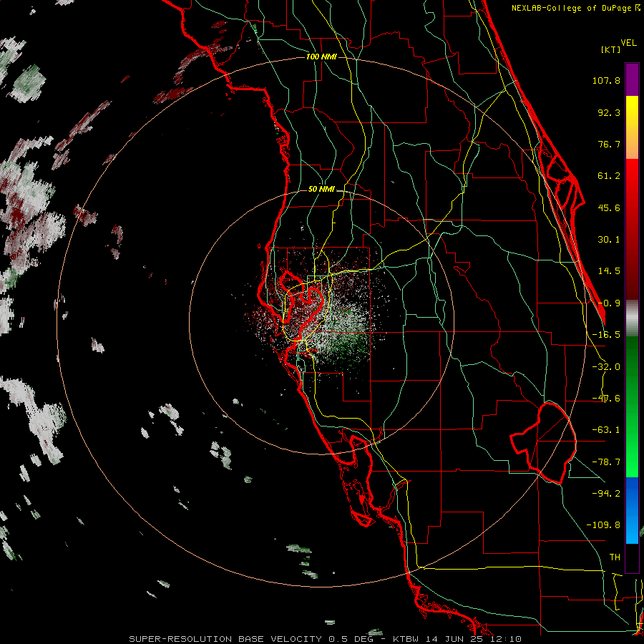This screenshot has width=644, height=644.
Task: Click the 107.8 legend value
Action: pyautogui.click(x=606, y=80)
